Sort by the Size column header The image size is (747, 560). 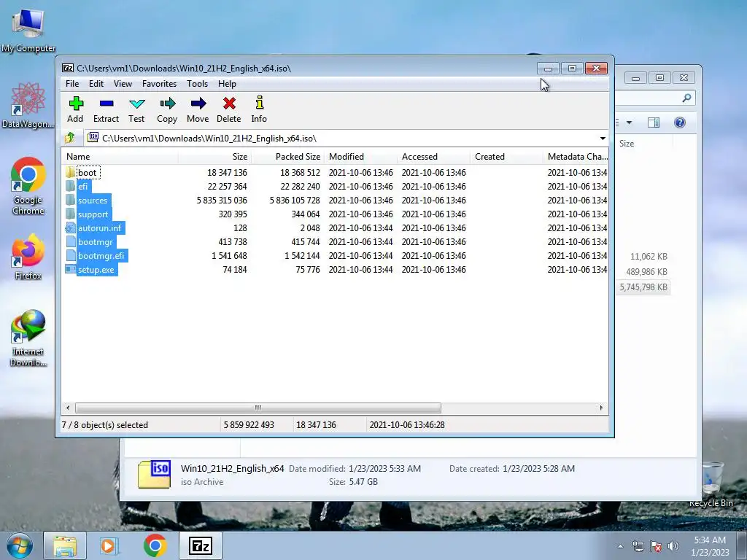point(215,157)
